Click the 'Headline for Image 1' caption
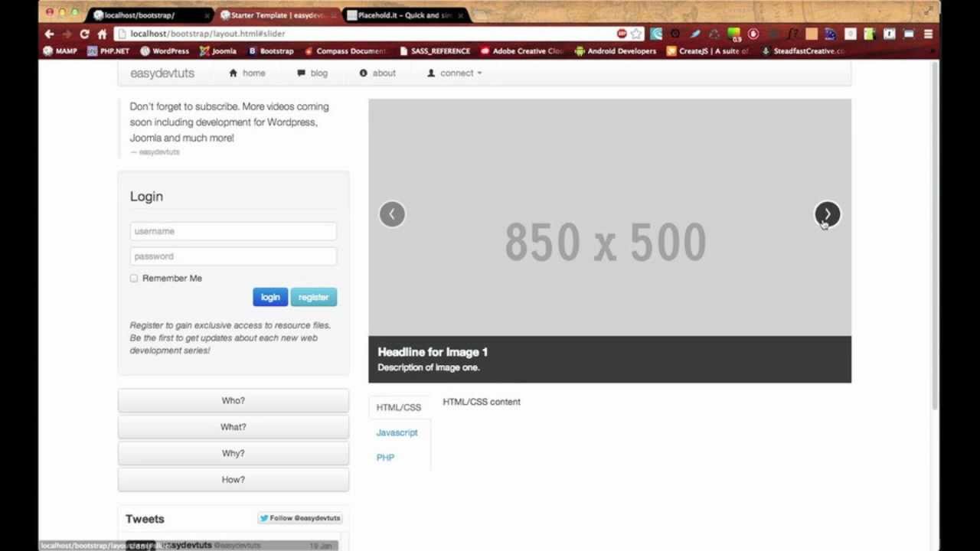This screenshot has width=980, height=551. pyautogui.click(x=433, y=352)
